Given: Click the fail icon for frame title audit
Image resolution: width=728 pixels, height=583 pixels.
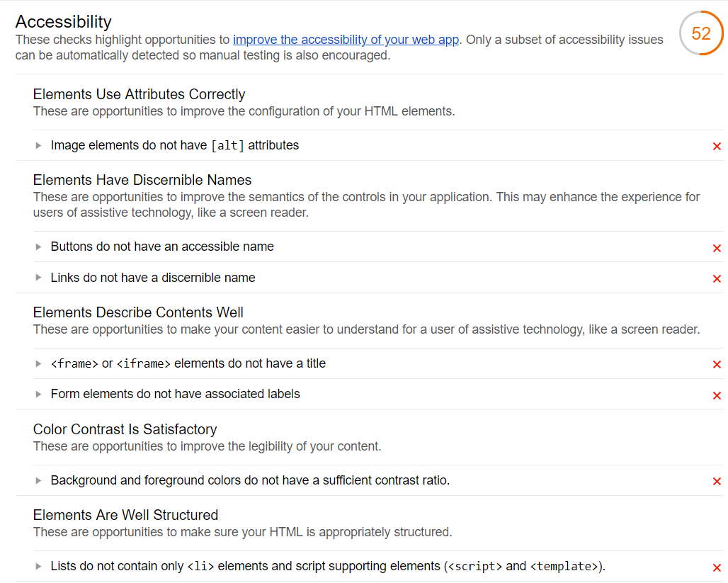Looking at the screenshot, I should (x=717, y=365).
